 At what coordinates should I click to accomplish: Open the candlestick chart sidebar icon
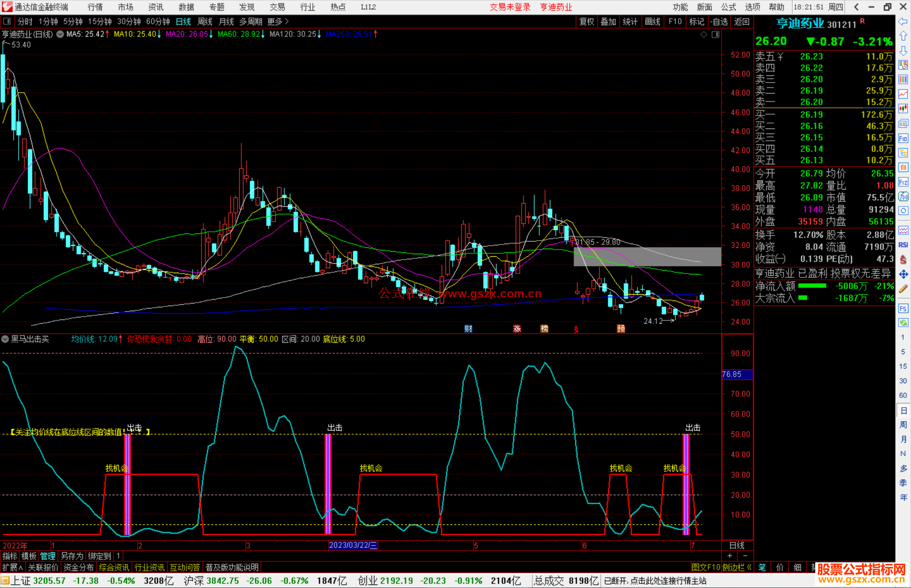tap(903, 109)
